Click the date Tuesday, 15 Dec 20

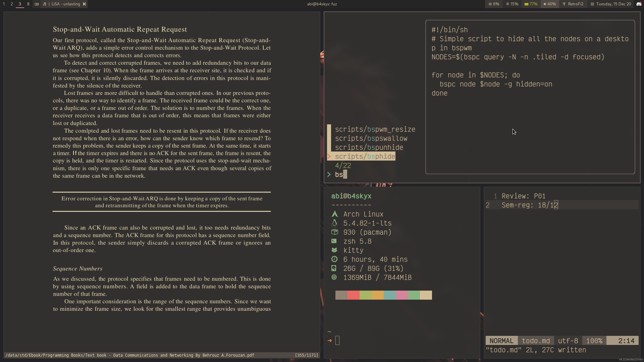click(x=610, y=4)
